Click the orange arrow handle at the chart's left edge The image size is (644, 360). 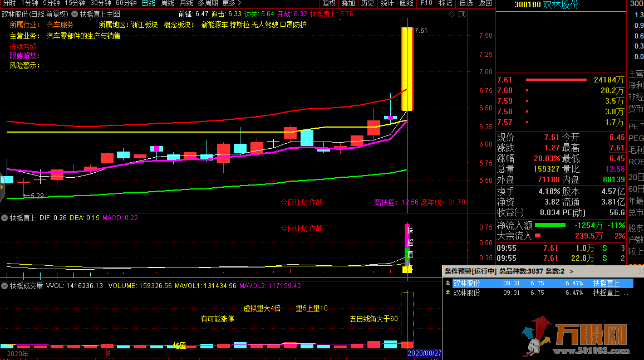click(2, 187)
